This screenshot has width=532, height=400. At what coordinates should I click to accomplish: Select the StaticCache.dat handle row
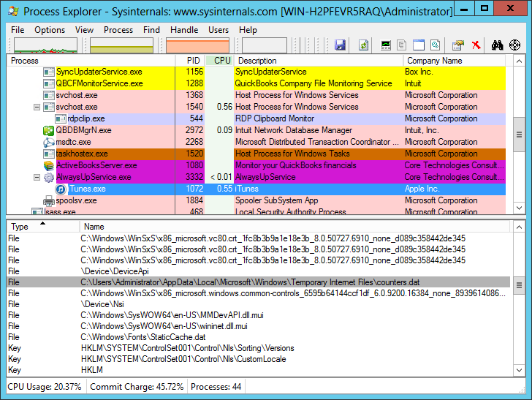pyautogui.click(x=259, y=337)
